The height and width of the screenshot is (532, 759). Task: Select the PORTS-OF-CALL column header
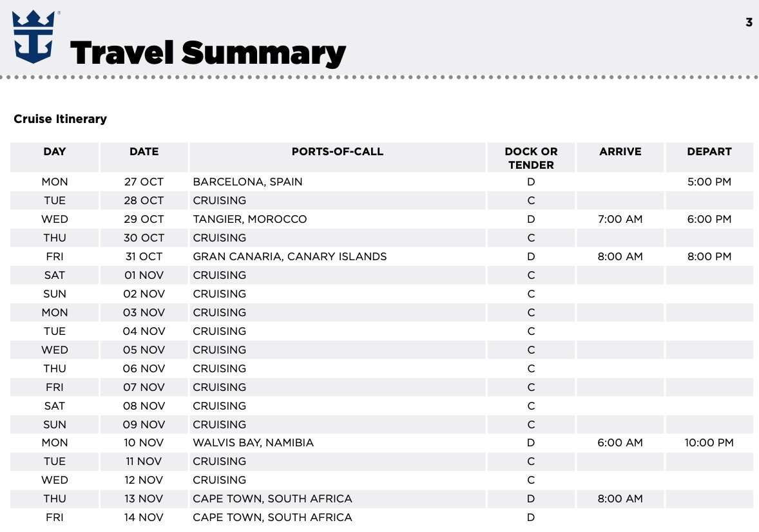(x=337, y=152)
